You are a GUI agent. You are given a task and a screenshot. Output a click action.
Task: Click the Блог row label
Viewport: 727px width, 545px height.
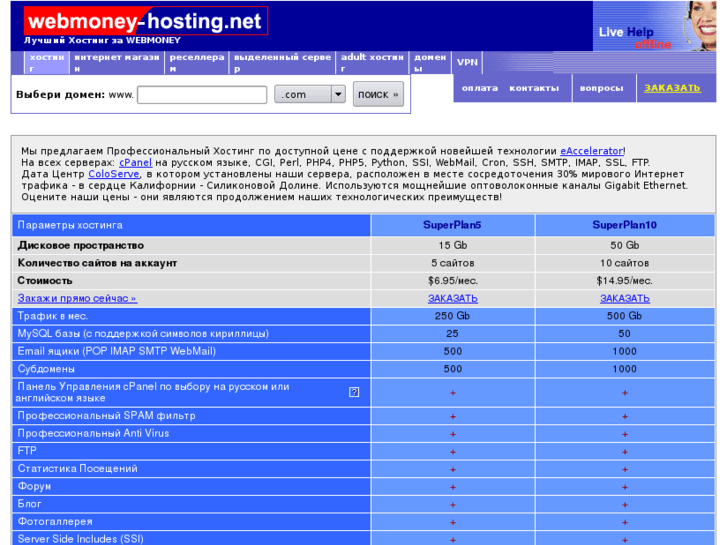(29, 504)
